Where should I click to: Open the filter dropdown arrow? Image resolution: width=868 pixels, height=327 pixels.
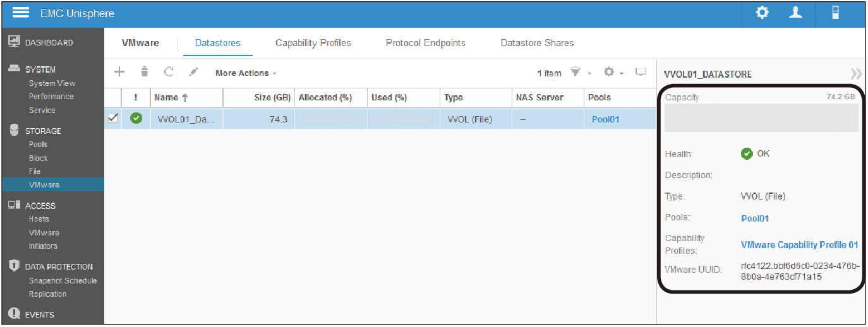coord(590,73)
